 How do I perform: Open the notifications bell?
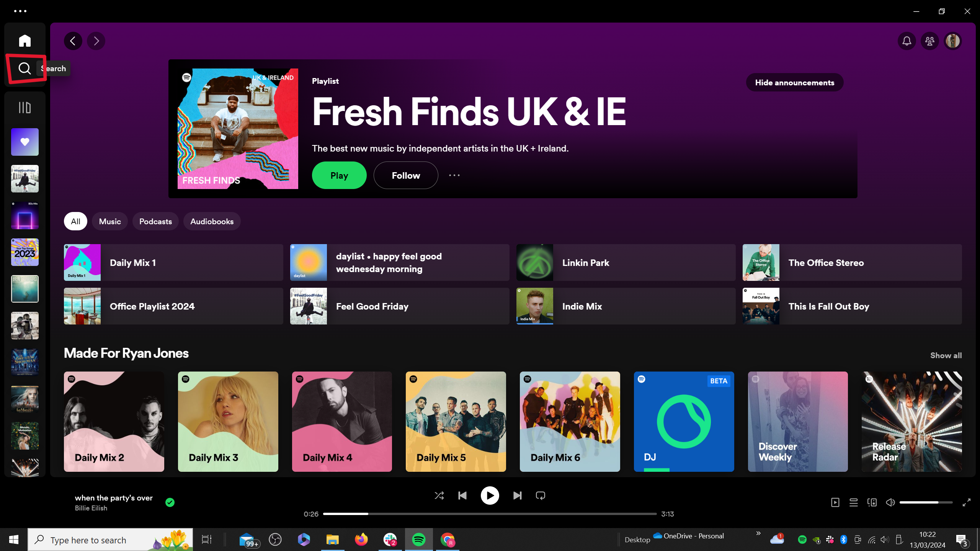point(907,41)
